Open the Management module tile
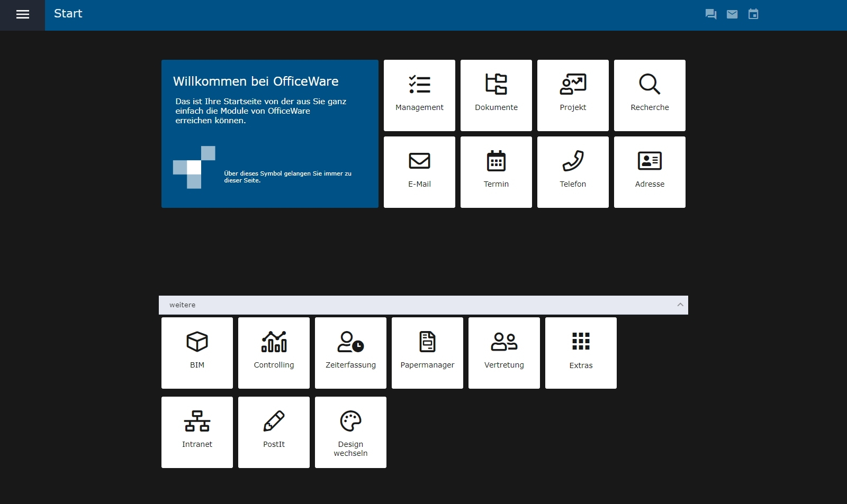847x504 pixels. [x=419, y=95]
